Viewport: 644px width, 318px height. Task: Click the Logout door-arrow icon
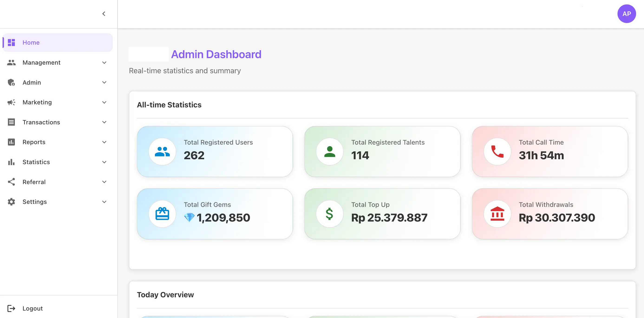click(11, 308)
